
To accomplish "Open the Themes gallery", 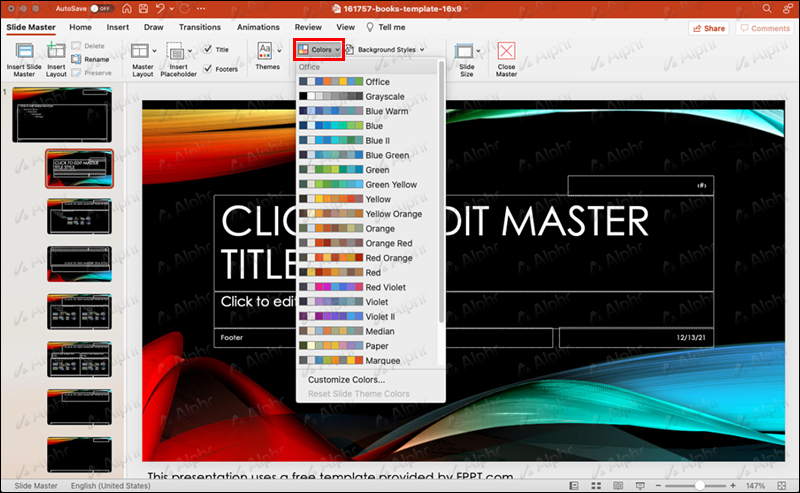I will tap(267, 52).
